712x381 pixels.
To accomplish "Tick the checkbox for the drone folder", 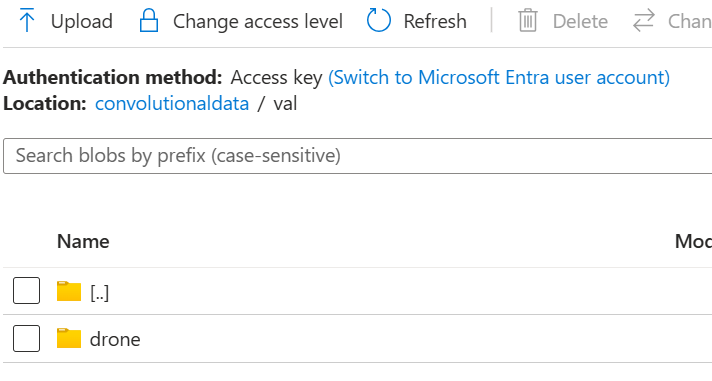I will (26, 338).
